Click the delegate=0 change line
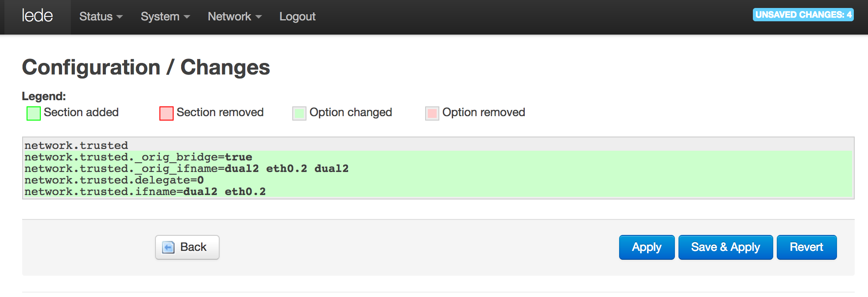Screen dimensions: 868x297 [x=438, y=180]
